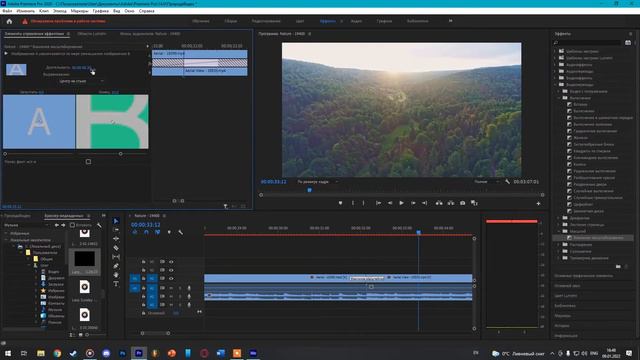The image size is (640, 360).
Task: Switch to 'Области Lumetri' panel tab
Action: (x=92, y=34)
